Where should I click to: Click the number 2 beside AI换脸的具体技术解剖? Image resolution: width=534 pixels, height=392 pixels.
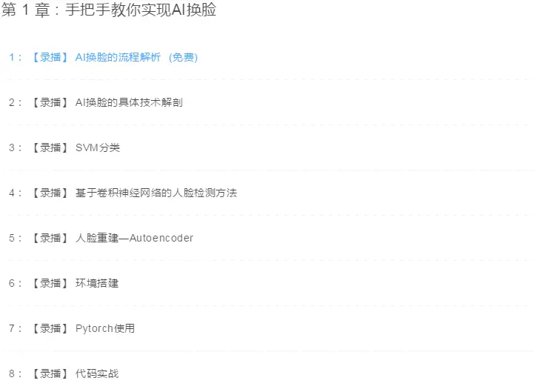pos(12,102)
